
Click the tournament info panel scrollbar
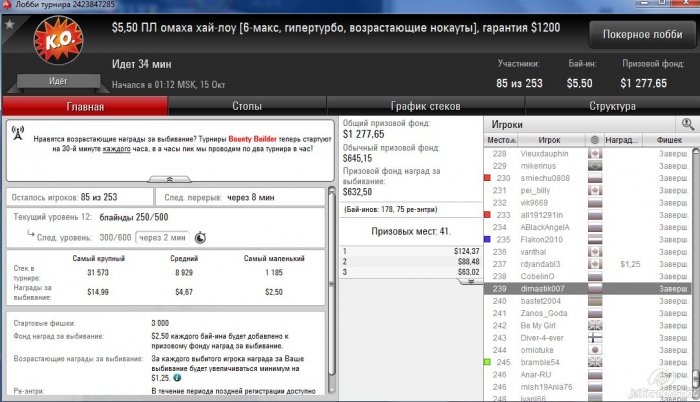(x=332, y=286)
